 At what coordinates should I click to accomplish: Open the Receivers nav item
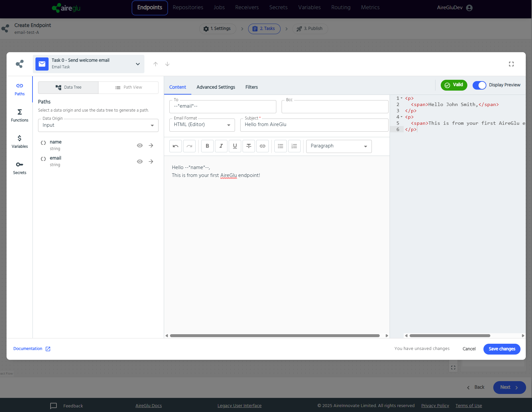point(247,8)
